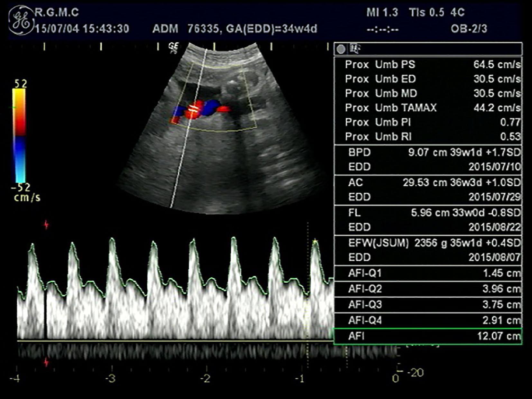Click the color velocity scale bar
The height and width of the screenshot is (399, 532).
pos(19,135)
